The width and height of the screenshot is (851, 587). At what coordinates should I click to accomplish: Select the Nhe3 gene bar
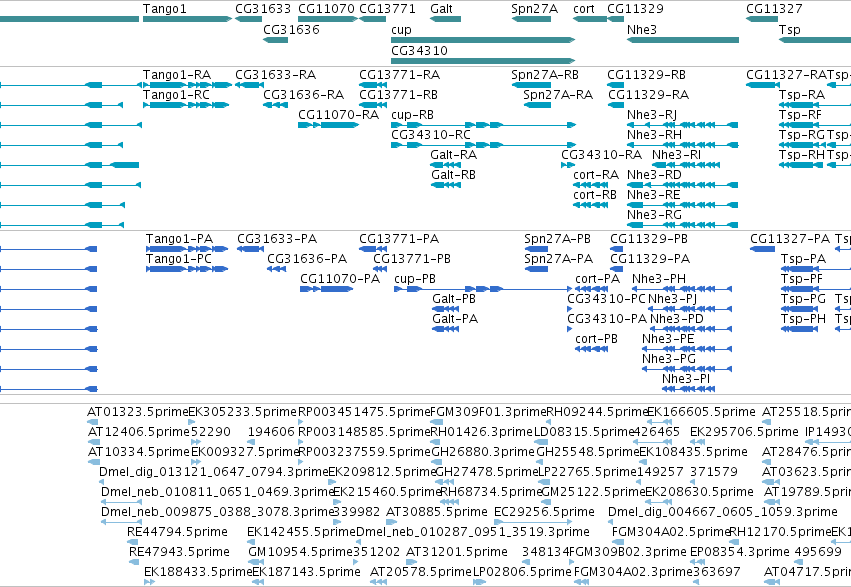pos(683,40)
